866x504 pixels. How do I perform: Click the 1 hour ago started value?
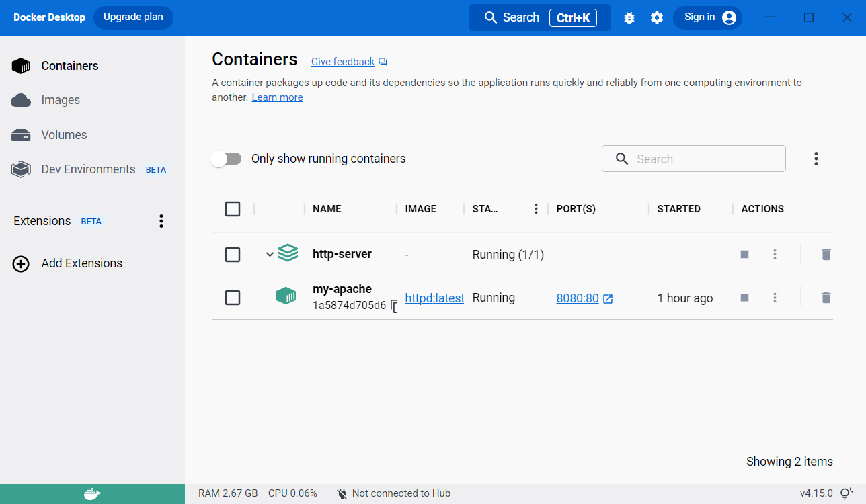[685, 298]
